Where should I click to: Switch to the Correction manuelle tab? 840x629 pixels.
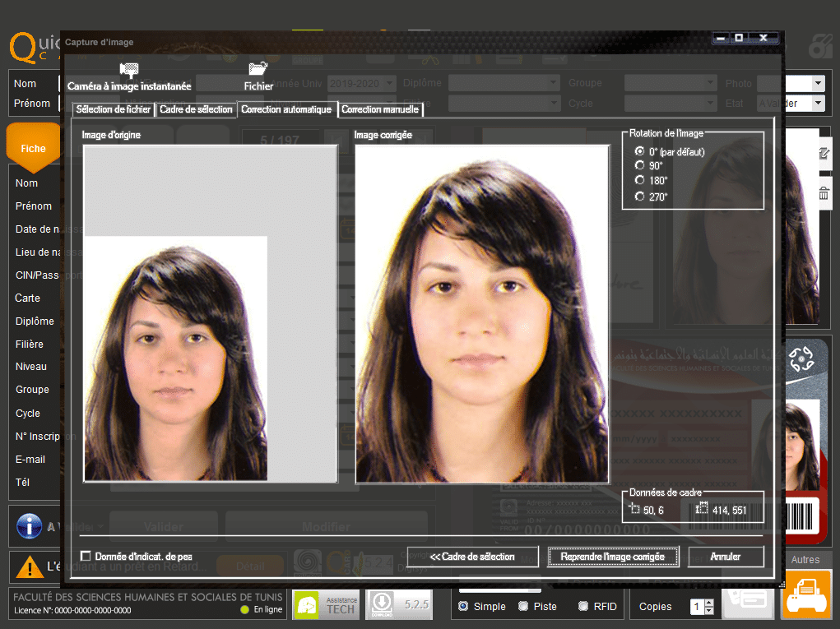point(380,109)
